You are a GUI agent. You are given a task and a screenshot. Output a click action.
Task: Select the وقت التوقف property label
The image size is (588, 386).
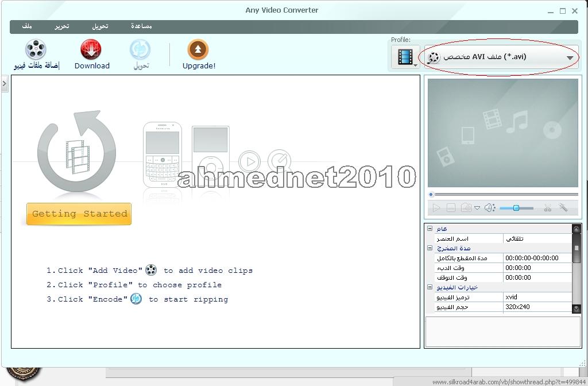[452, 277]
